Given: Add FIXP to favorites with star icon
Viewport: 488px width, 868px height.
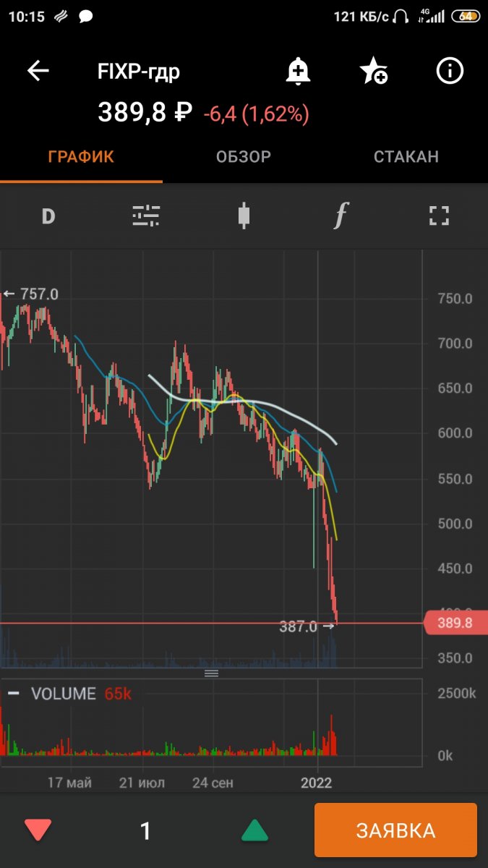Looking at the screenshot, I should 373,71.
